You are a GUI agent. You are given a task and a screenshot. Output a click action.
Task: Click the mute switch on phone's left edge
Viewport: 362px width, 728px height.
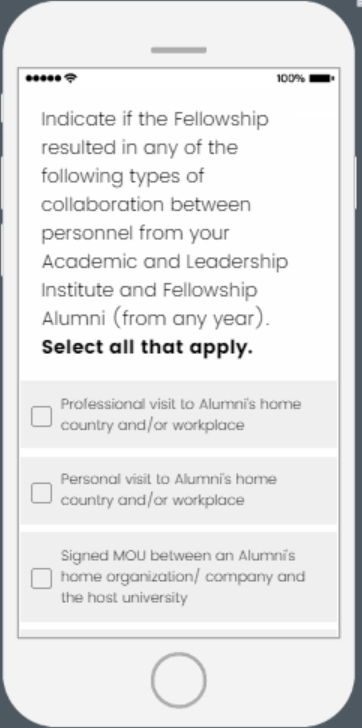coord(1,108)
